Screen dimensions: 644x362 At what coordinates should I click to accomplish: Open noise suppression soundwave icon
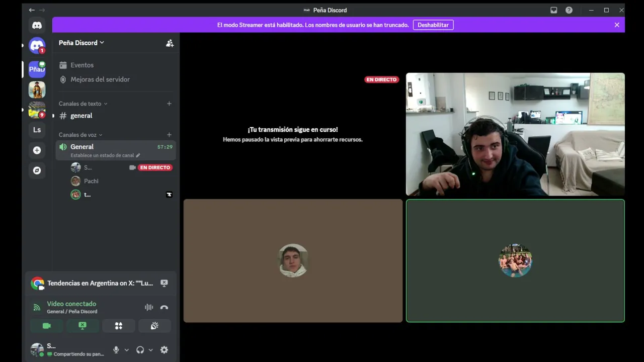pyautogui.click(x=149, y=307)
